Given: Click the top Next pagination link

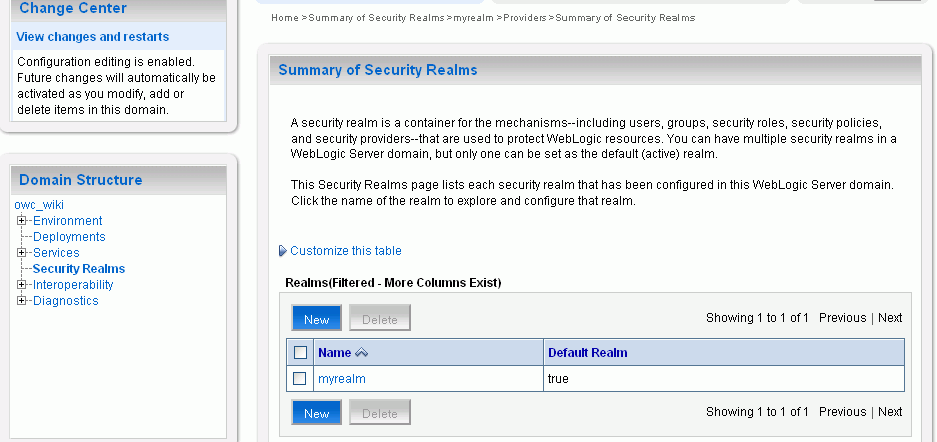Looking at the screenshot, I should click(890, 318).
